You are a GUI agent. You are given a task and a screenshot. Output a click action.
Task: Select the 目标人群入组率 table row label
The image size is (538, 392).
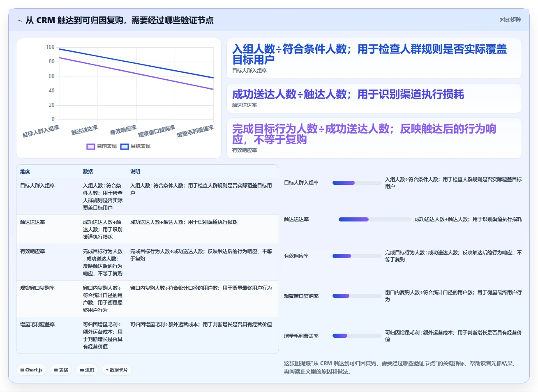click(37, 186)
